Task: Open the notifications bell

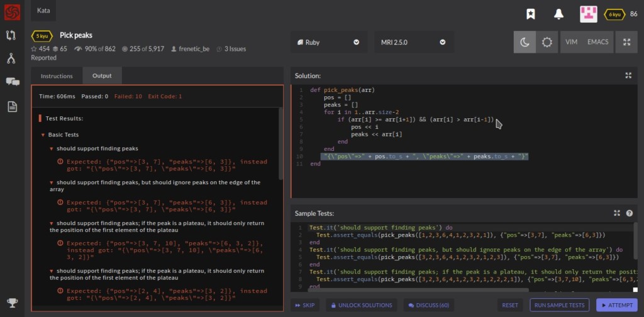Action: (x=558, y=14)
